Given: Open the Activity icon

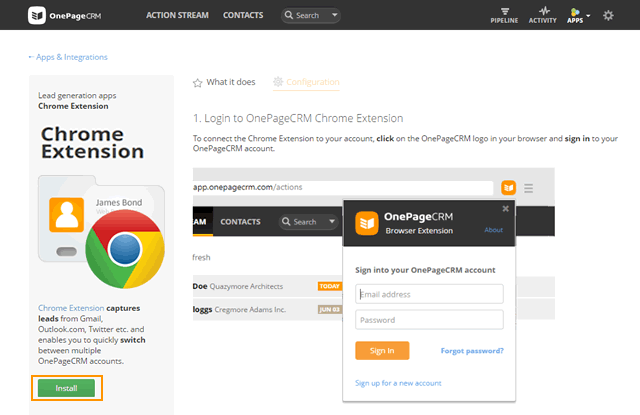Looking at the screenshot, I should [x=542, y=16].
